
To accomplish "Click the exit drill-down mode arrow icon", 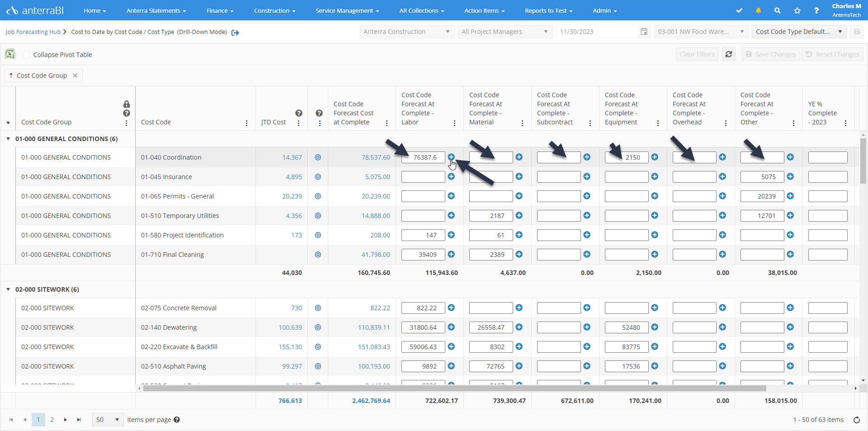I will pos(235,33).
